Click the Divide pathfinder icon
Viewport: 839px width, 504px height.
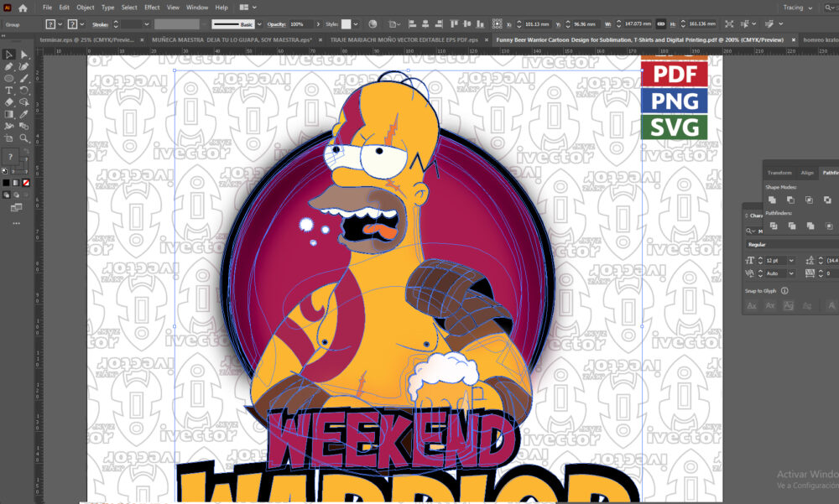(x=774, y=226)
